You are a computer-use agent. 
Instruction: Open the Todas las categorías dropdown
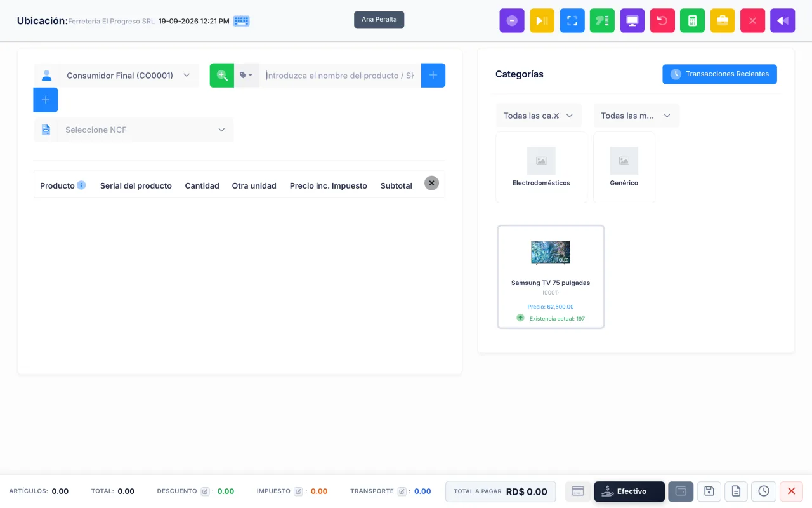[539, 116]
